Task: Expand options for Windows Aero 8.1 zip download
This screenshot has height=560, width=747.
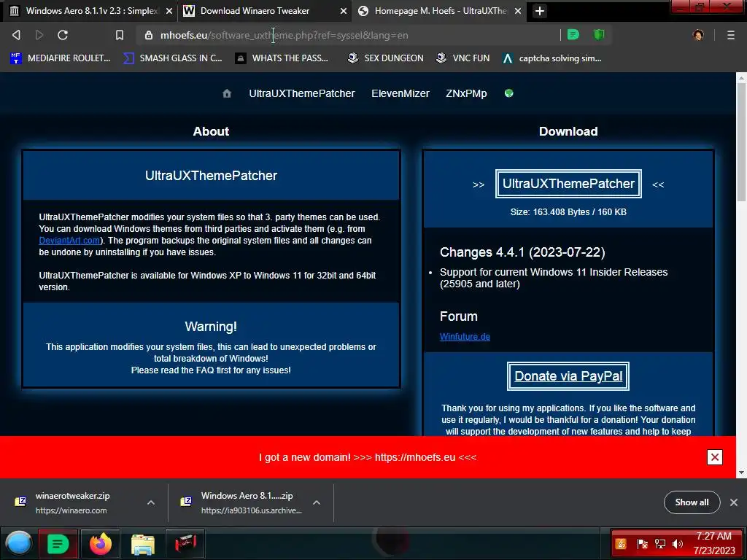Action: (317, 502)
